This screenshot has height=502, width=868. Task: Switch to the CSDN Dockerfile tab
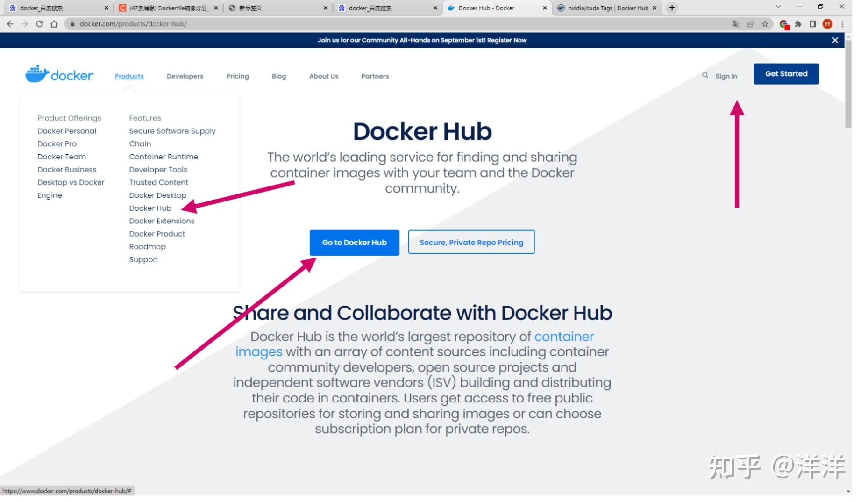pos(168,8)
